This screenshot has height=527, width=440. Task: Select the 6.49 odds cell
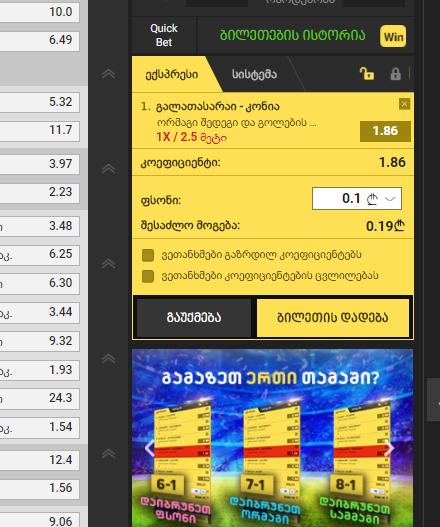[x=40, y=40]
